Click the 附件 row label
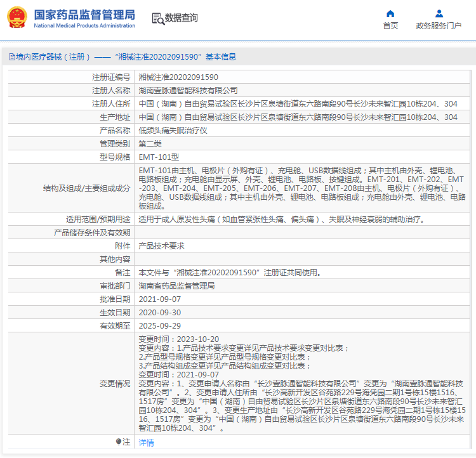This screenshot has width=476, height=458. [x=122, y=246]
